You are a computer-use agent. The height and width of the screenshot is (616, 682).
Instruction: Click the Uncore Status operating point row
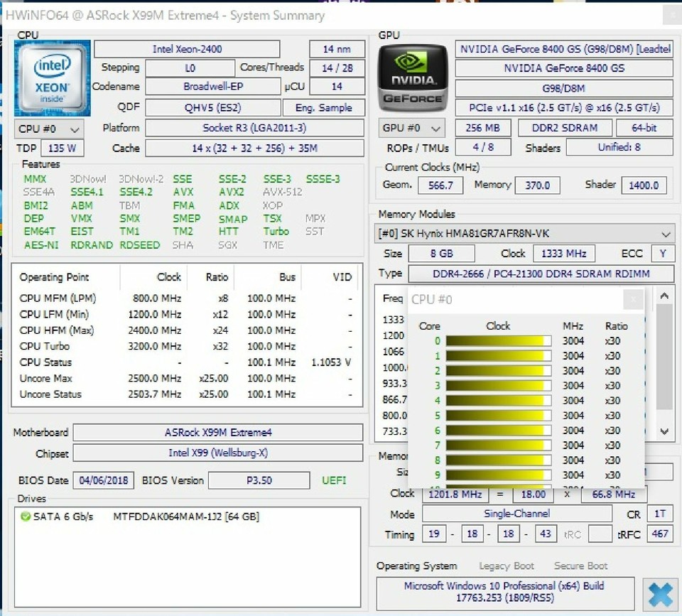pos(185,394)
